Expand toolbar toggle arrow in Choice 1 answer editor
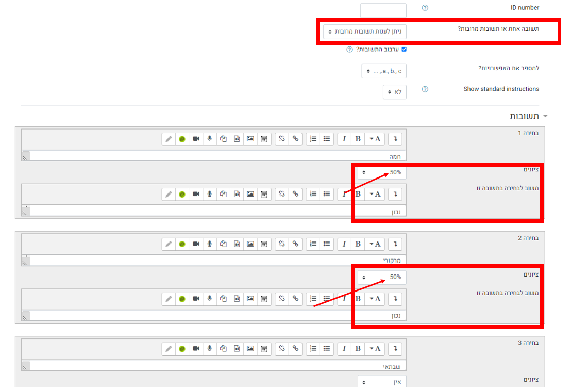The width and height of the screenshot is (588, 388). pyautogui.click(x=396, y=139)
